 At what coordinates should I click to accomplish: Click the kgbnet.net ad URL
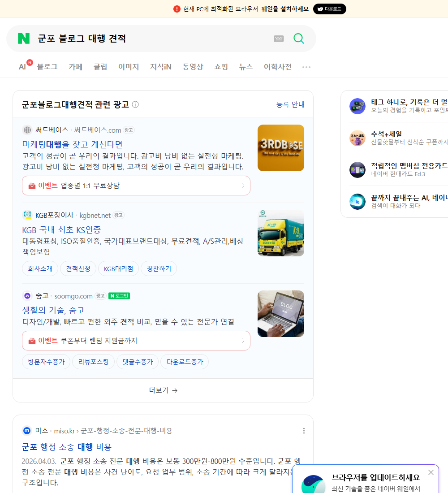point(95,216)
